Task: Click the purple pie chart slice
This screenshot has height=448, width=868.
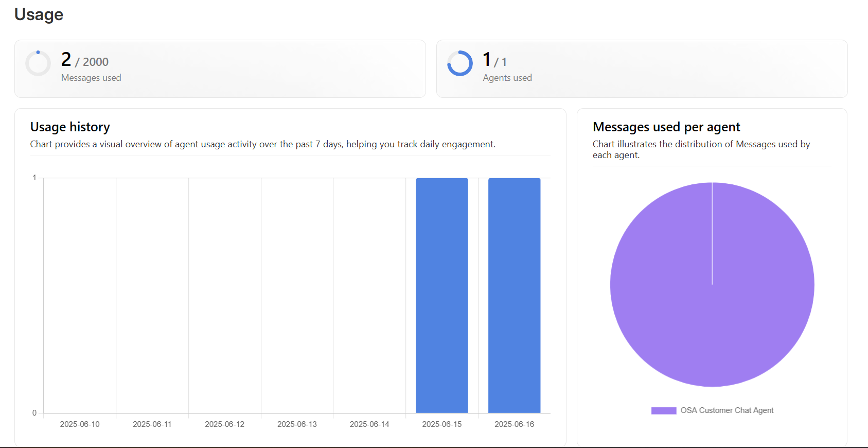Action: pos(712,285)
